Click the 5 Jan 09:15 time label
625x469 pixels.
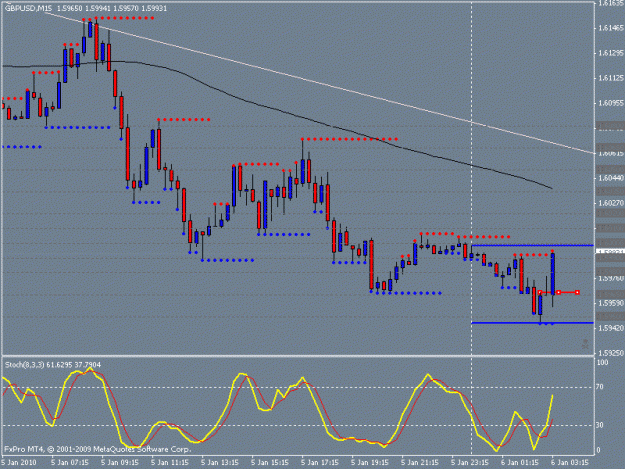click(x=120, y=463)
